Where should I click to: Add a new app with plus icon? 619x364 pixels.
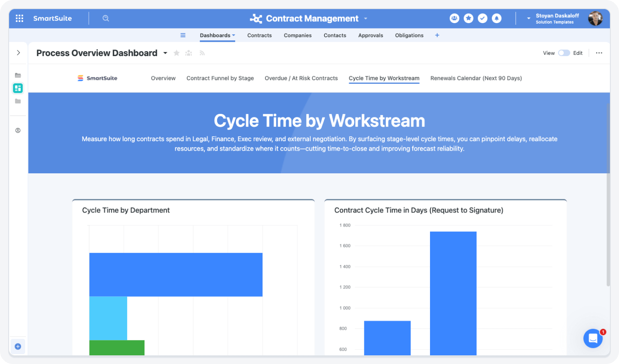tap(437, 35)
